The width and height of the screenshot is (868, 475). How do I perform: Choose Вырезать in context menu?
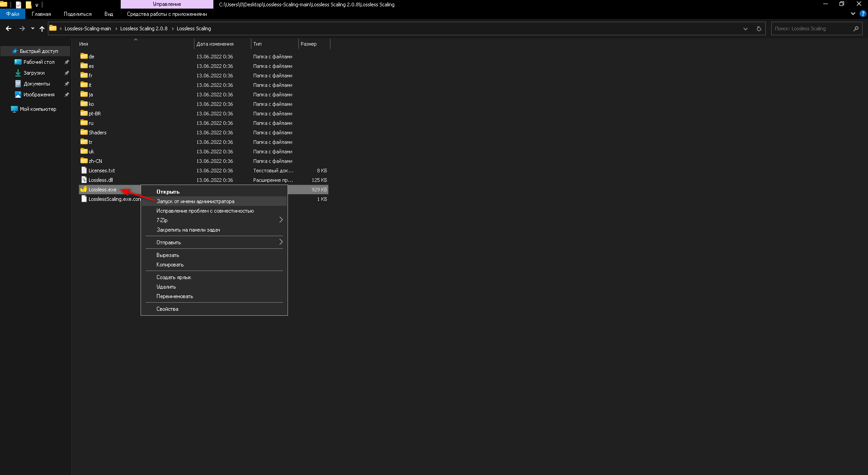[x=214, y=255]
